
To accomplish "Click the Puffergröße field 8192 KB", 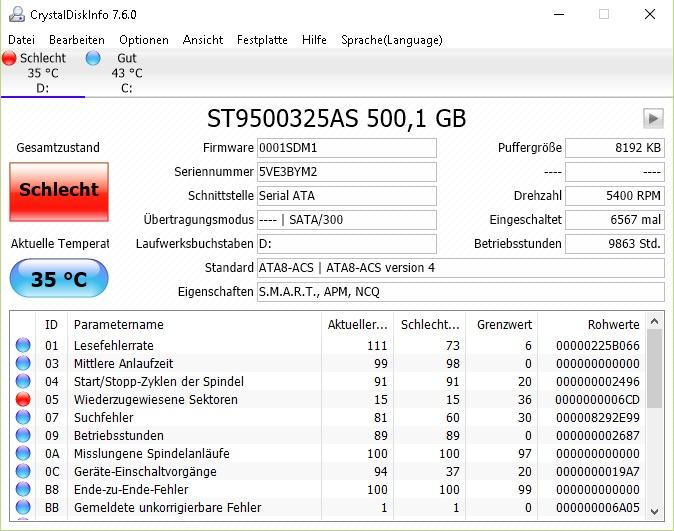I will [615, 148].
